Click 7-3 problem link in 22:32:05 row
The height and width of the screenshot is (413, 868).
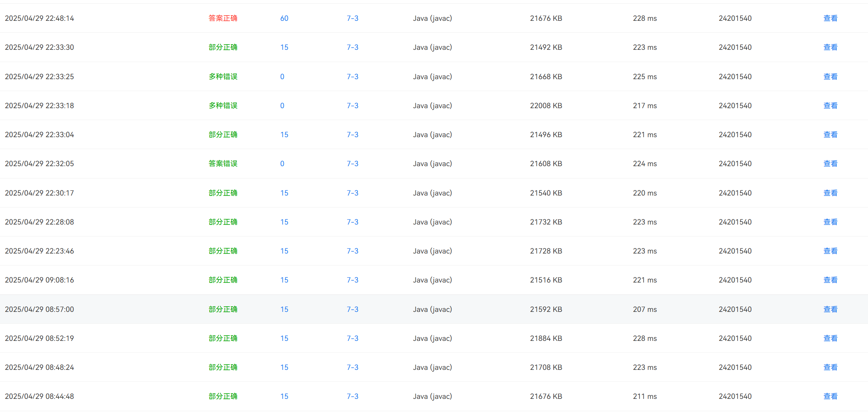click(352, 164)
